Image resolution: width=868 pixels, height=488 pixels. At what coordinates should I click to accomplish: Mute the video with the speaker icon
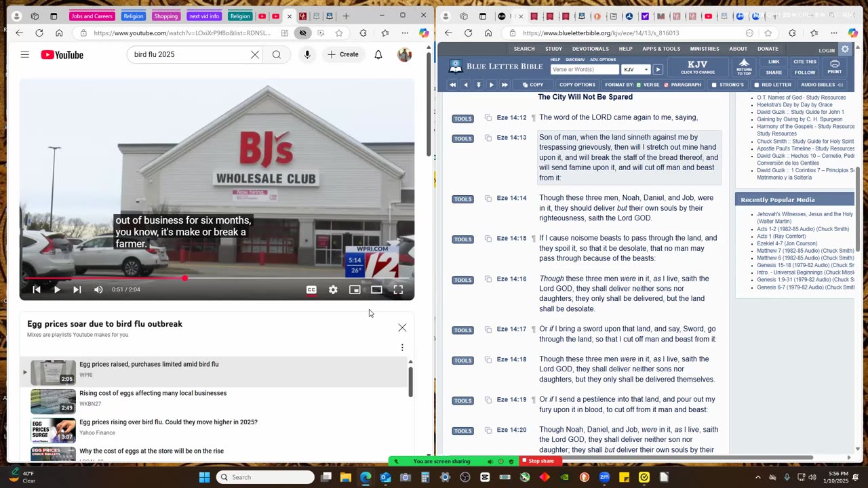point(98,289)
